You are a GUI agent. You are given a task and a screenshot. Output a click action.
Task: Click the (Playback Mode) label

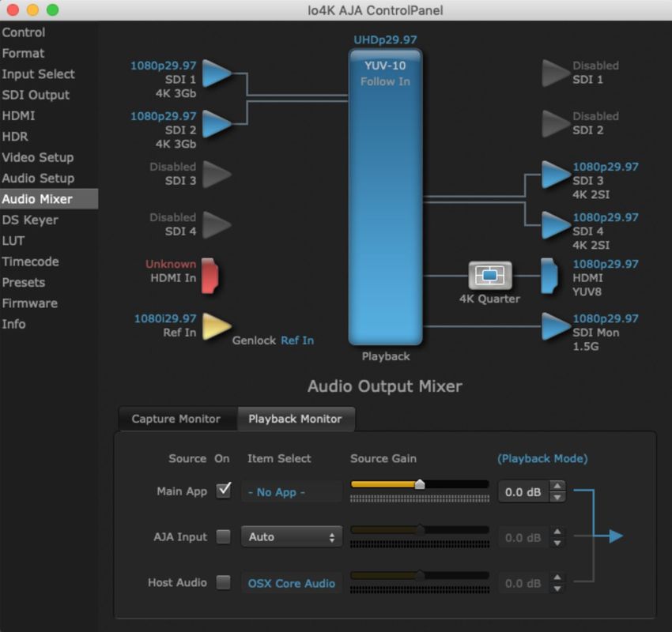click(x=542, y=458)
